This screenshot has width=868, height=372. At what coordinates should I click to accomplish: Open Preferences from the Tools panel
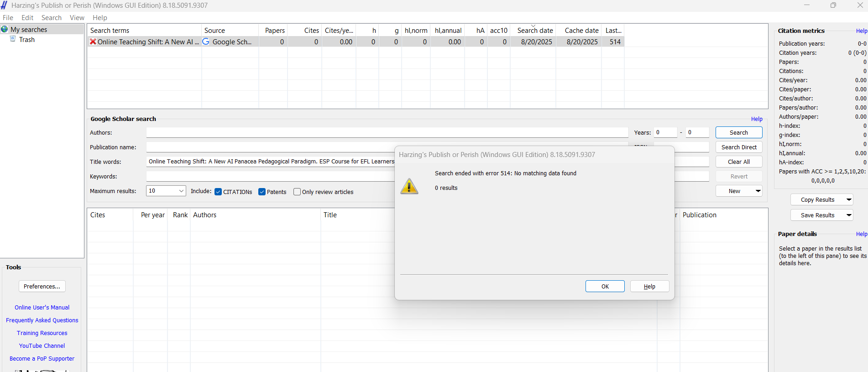point(42,286)
